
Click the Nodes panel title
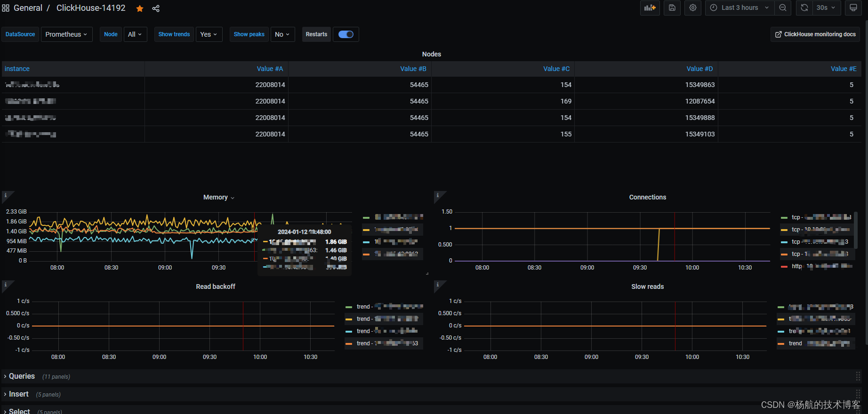point(432,54)
